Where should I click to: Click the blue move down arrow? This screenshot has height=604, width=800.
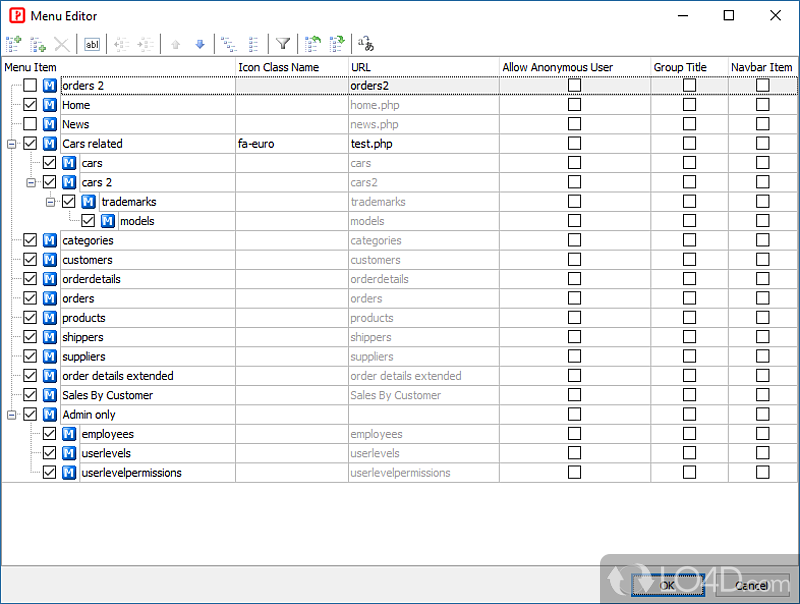200,44
